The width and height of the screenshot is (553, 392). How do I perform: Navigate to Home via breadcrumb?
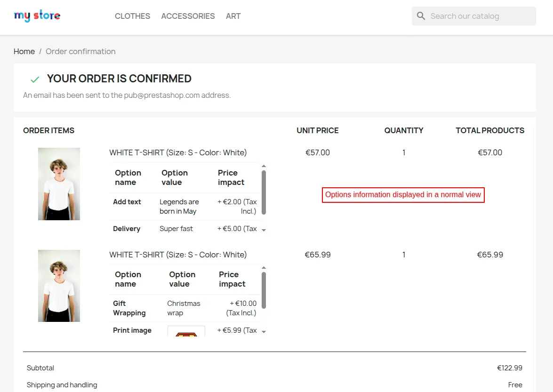pos(24,51)
